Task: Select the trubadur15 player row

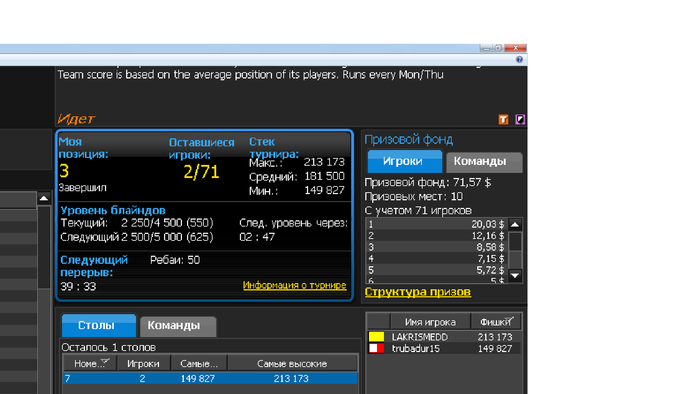Action: point(444,348)
